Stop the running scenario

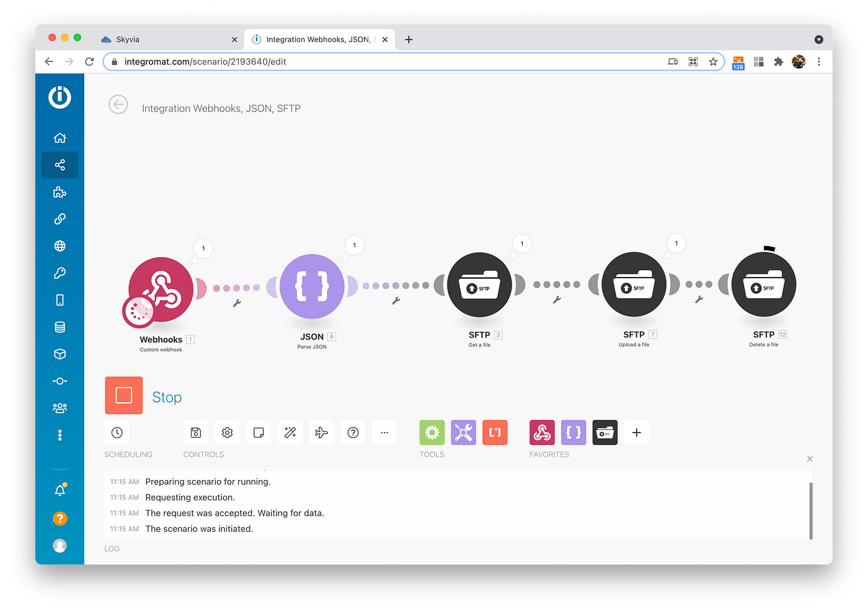123,395
